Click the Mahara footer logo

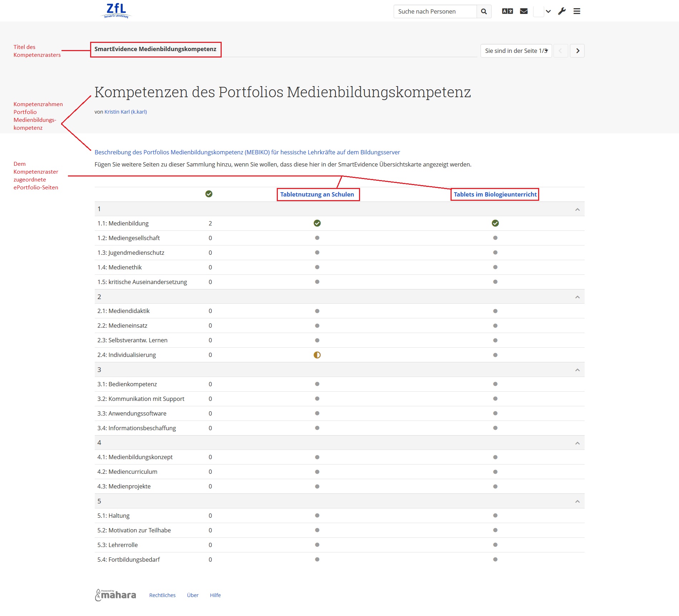[x=115, y=595]
